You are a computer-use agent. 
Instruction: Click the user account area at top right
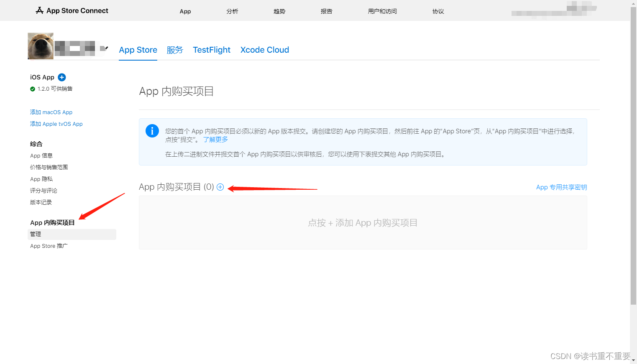coord(554,9)
